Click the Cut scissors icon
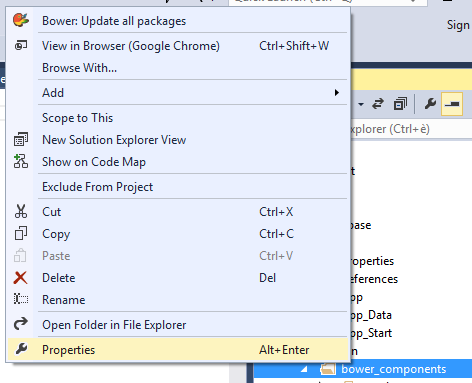Screen dimensions: 472x383 [21, 211]
